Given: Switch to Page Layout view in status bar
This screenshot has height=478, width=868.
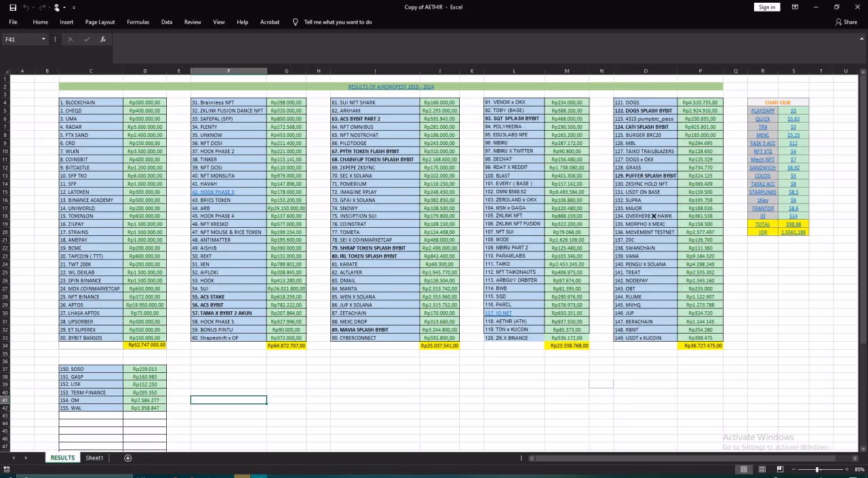Looking at the screenshot, I should (763, 469).
